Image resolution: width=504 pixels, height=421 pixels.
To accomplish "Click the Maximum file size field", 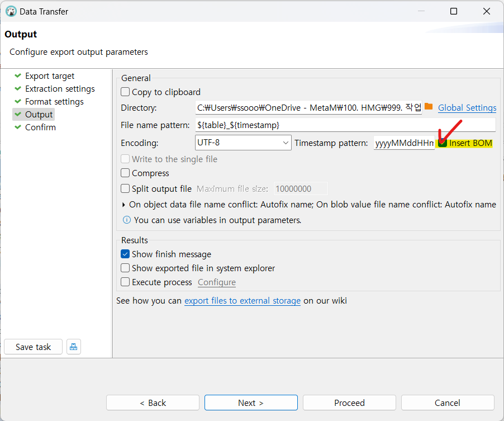I will 301,188.
